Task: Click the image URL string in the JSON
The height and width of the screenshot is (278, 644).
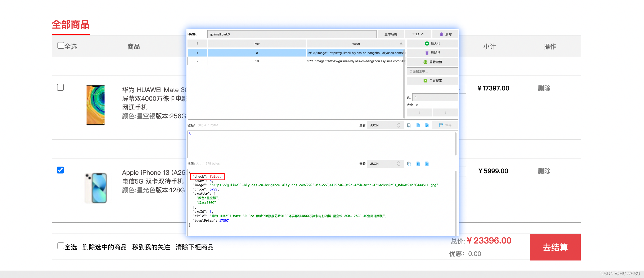Action: coord(324,185)
